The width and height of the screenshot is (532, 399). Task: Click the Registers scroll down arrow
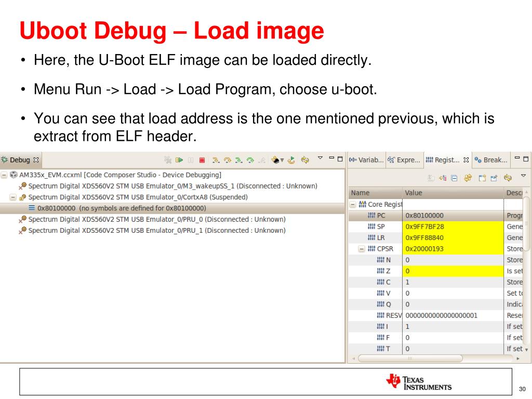click(x=526, y=350)
